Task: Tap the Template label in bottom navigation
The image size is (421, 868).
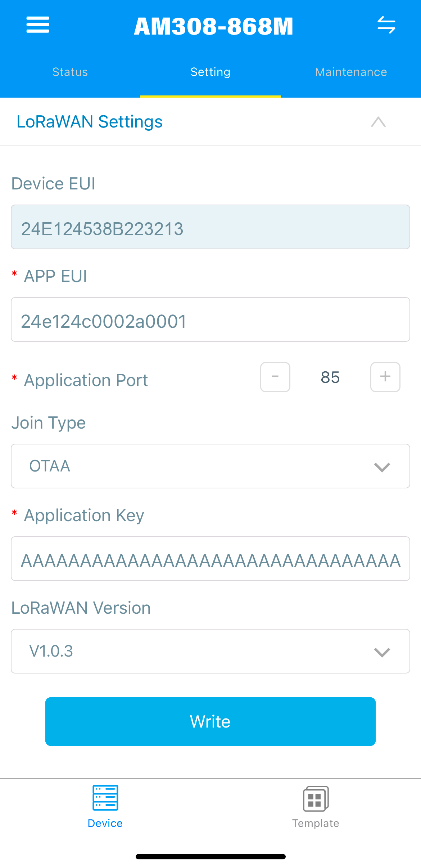Action: coord(316,823)
